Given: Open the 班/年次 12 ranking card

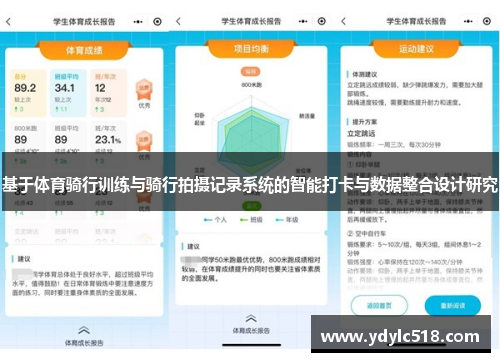Looking at the screenshot, I should [x=109, y=93].
